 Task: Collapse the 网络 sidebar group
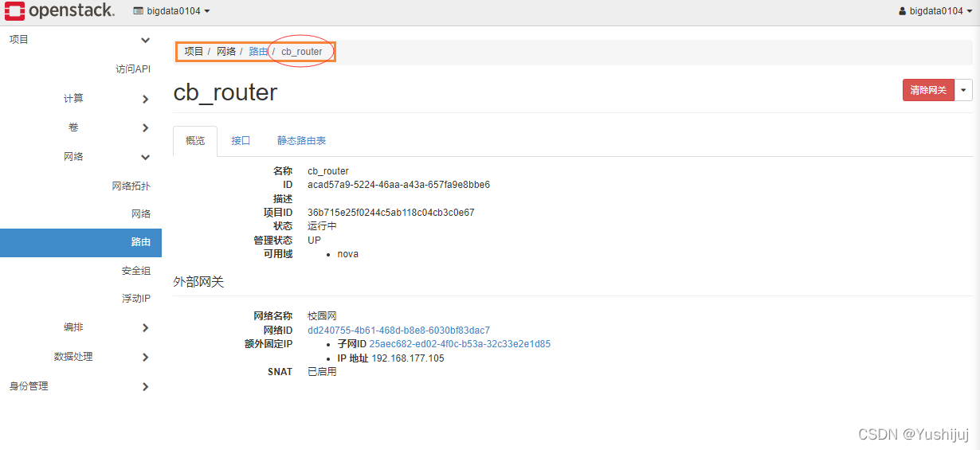click(x=107, y=157)
